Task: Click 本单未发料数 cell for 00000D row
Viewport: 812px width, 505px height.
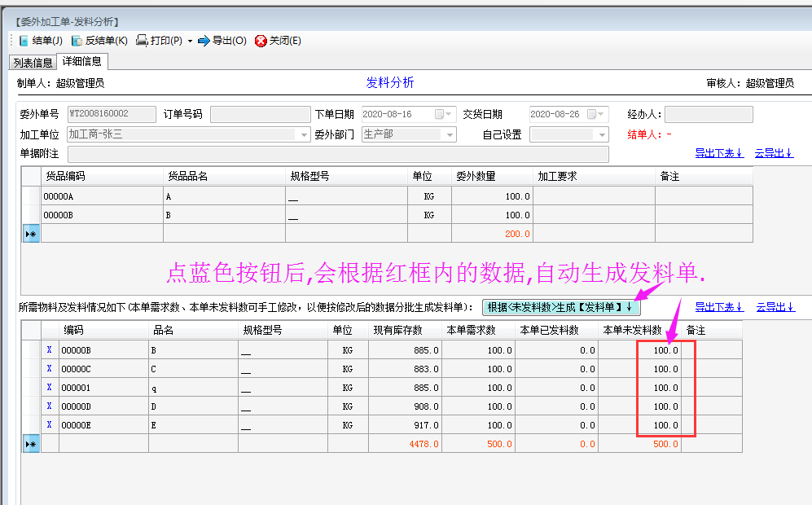Action: click(639, 406)
